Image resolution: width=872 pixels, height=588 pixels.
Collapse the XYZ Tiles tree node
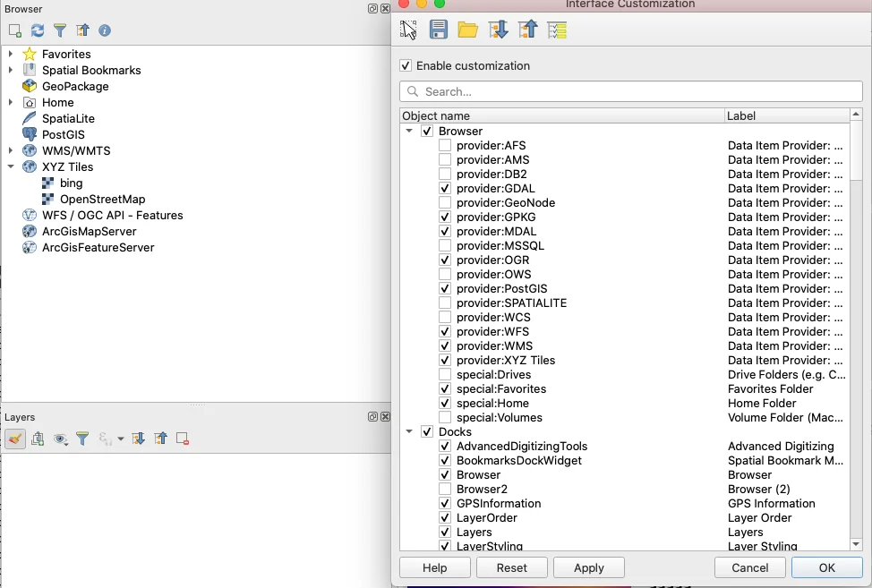coord(11,166)
